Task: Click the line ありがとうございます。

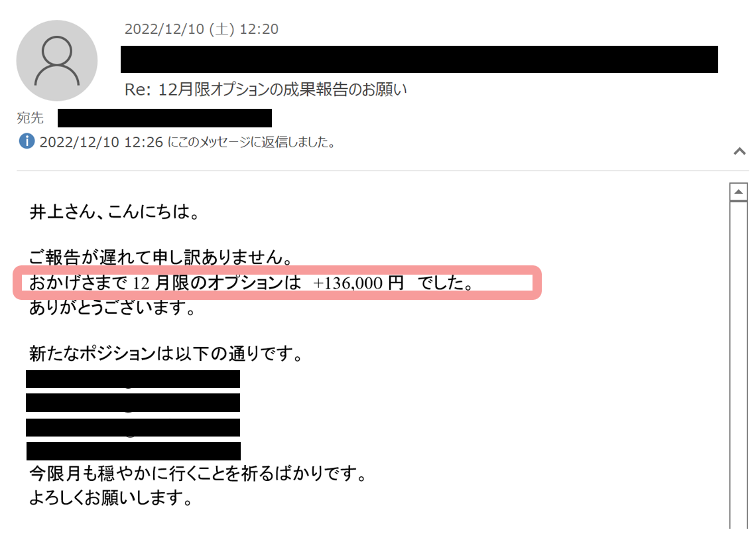Action: 112,307
